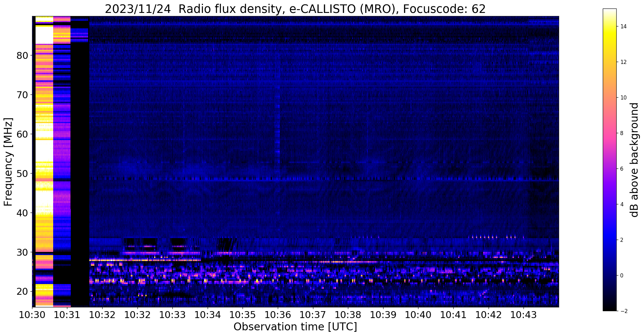Screen dimensions: 644x336
Task: Click frequency tick label 60
Action: tap(22, 134)
